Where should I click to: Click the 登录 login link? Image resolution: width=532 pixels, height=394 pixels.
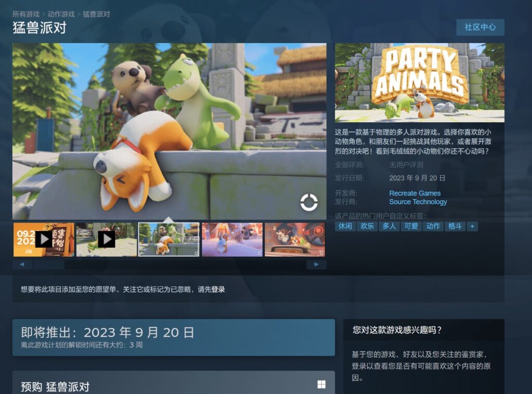pos(218,290)
